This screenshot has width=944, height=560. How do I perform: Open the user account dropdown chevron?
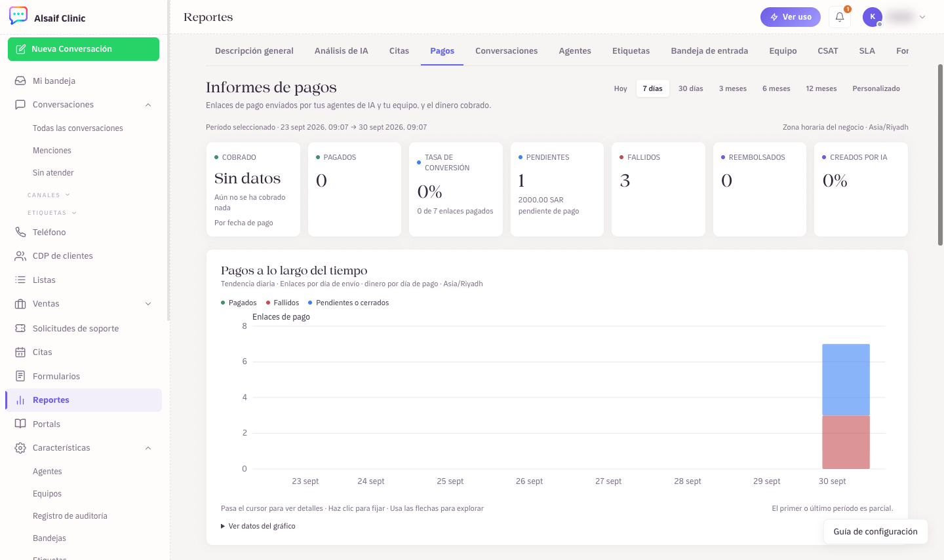(x=922, y=17)
